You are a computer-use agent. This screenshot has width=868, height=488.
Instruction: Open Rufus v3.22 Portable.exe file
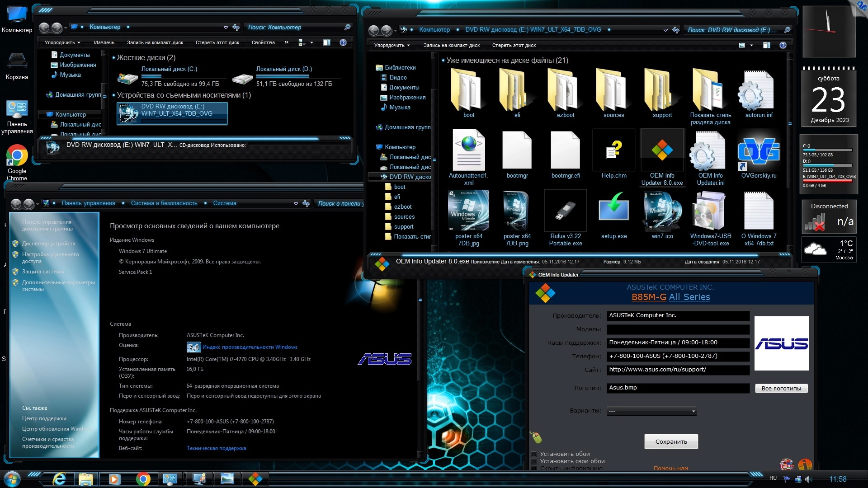tap(565, 211)
